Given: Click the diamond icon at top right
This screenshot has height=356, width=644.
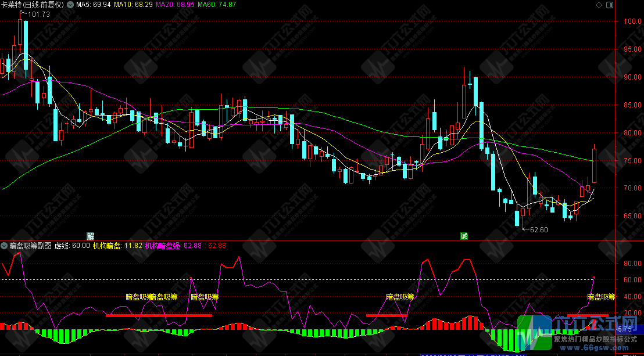Looking at the screenshot, I should (x=599, y=5).
